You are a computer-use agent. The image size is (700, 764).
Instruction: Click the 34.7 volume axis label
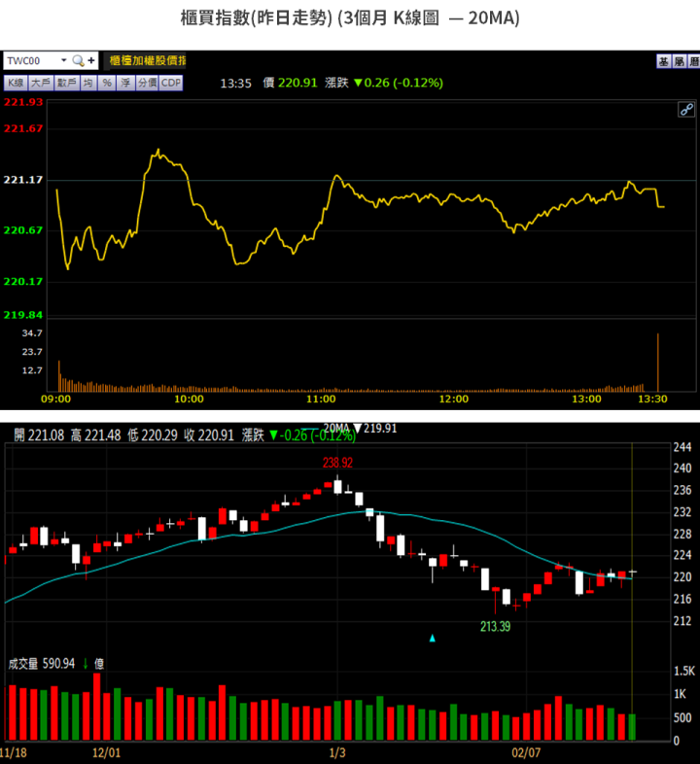click(32, 333)
